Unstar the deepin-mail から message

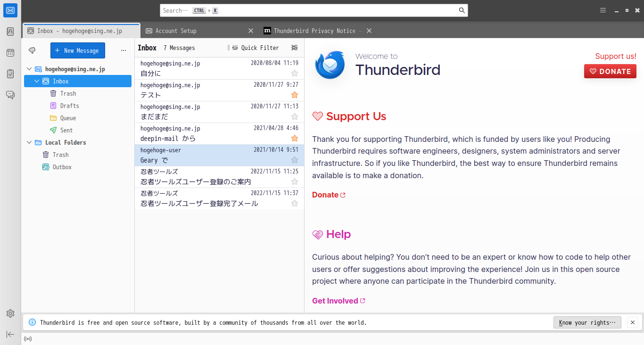click(x=295, y=138)
